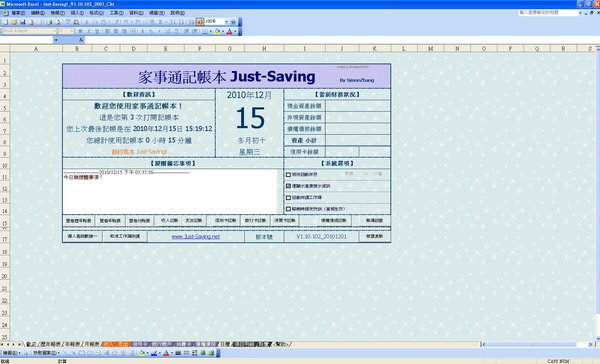Select the Oval shape tool in Drawing toolbar
The height and width of the screenshot is (364, 600).
(90, 353)
